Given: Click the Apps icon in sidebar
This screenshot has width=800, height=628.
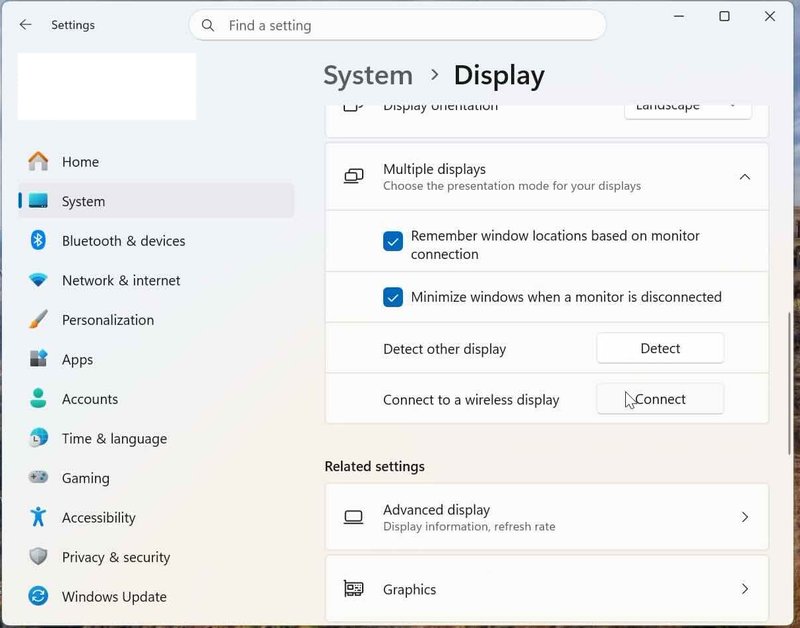Looking at the screenshot, I should click(38, 359).
